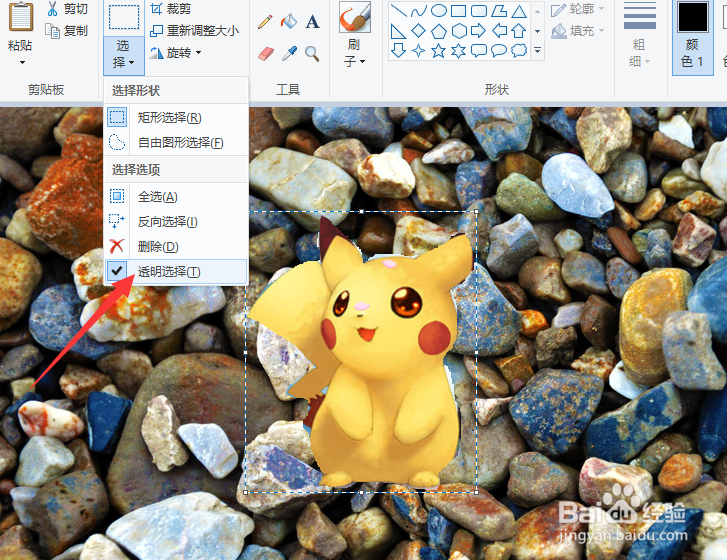The height and width of the screenshot is (560, 727).
Task: Click the Crop (裁剪) button
Action: pos(171,9)
